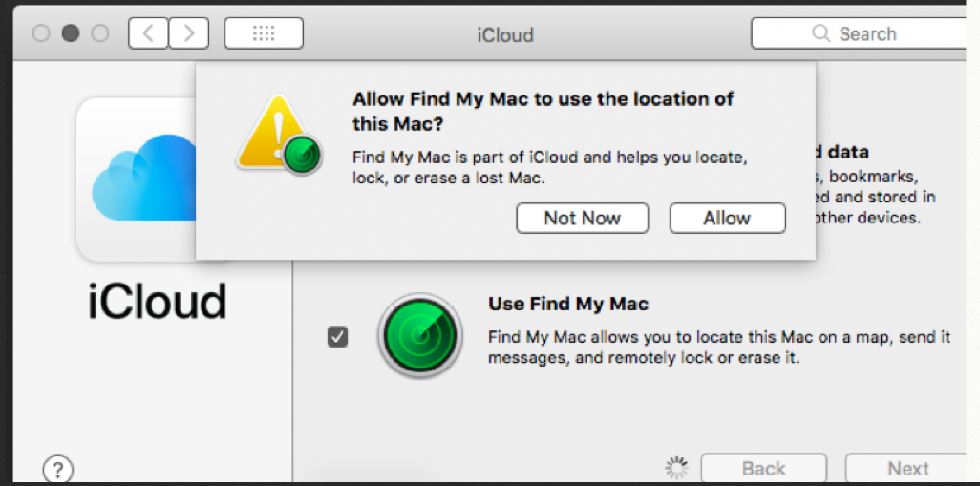The width and height of the screenshot is (980, 486).
Task: Click the forward arrow in the toolbar
Action: (188, 33)
